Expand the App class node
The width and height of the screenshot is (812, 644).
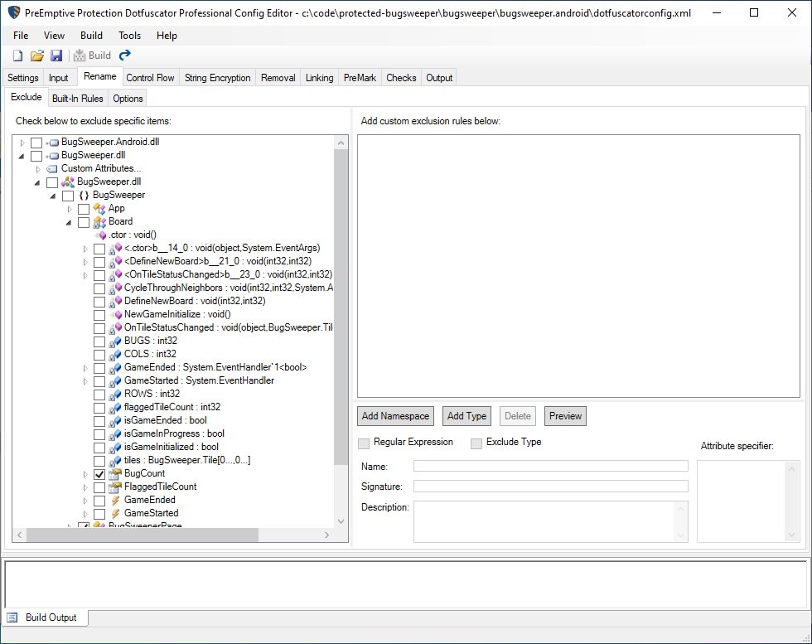pyautogui.click(x=70, y=209)
